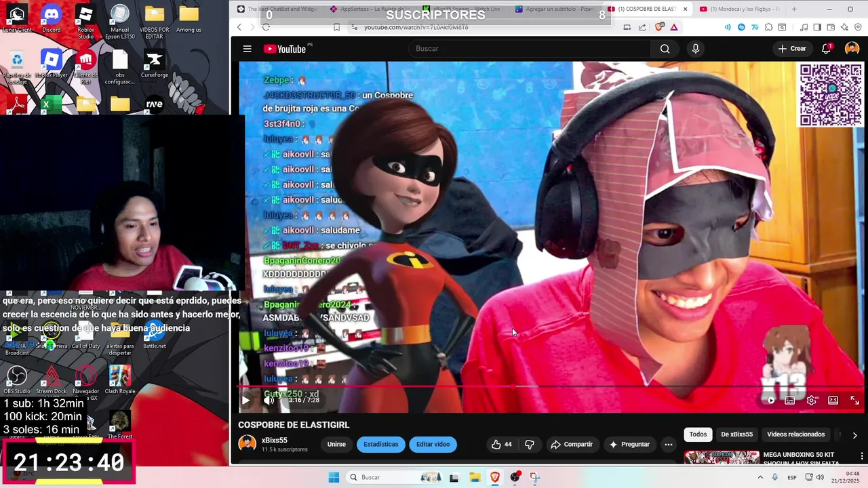Switch to the Agregar un subtítulo tab

click(x=555, y=9)
